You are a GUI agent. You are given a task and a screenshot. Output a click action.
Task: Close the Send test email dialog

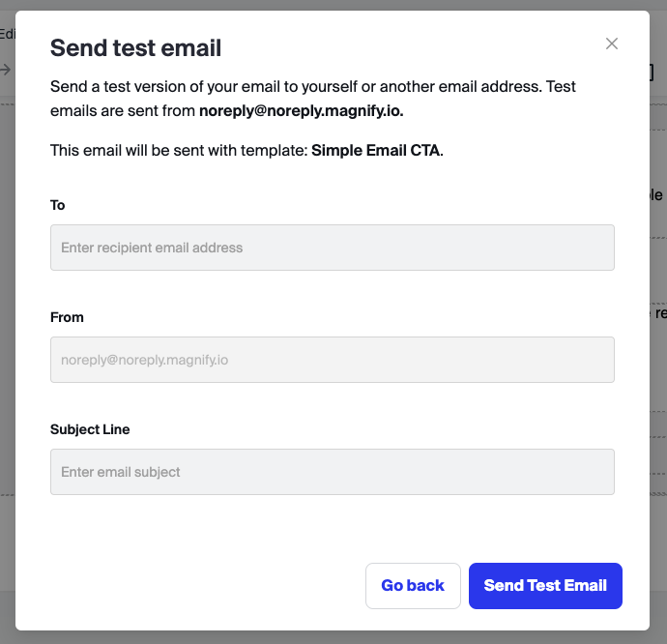611,44
